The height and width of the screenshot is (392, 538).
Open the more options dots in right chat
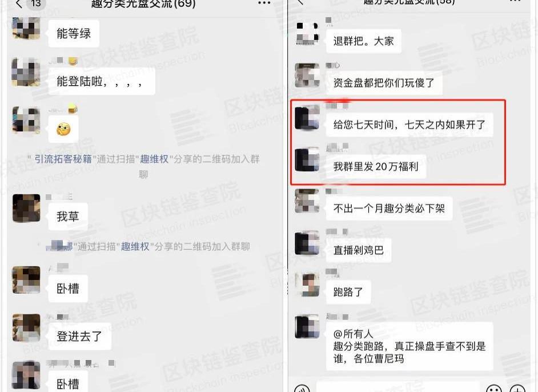pos(515,1)
